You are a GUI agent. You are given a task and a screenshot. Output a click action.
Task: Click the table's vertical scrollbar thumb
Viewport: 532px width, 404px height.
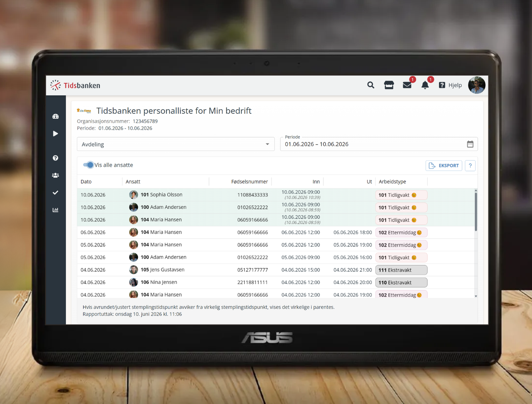[x=476, y=211]
